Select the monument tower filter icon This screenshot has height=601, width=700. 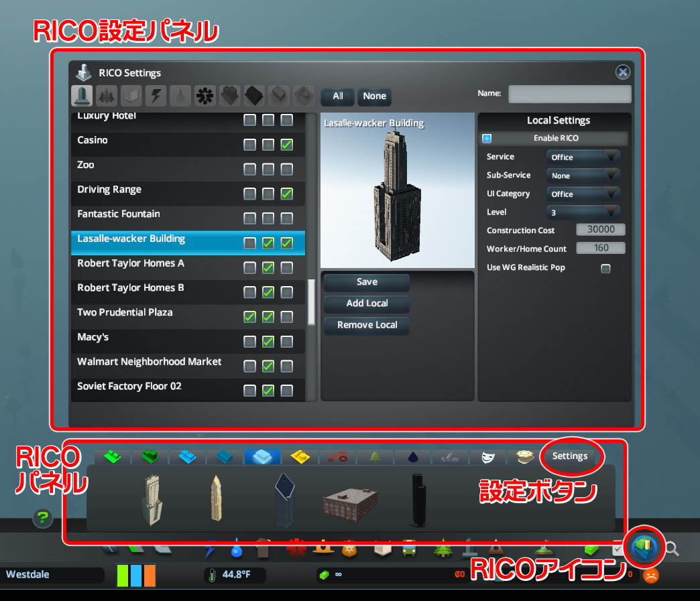click(x=82, y=96)
